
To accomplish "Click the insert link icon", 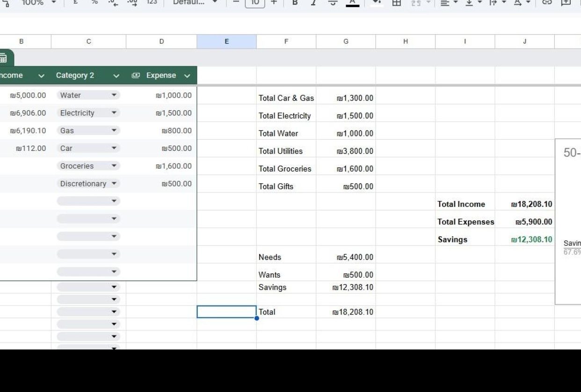I will point(546,2).
